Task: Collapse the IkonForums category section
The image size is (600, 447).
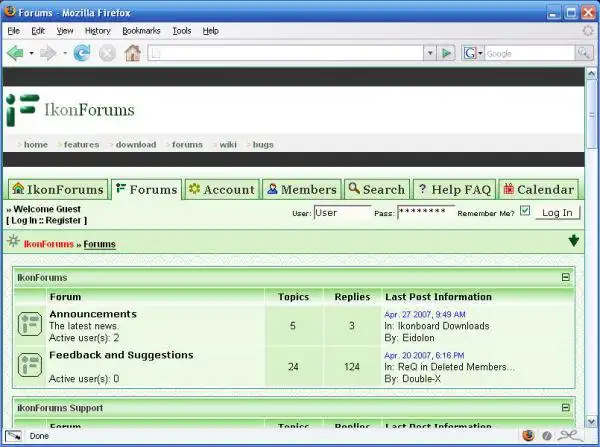Action: 566,277
